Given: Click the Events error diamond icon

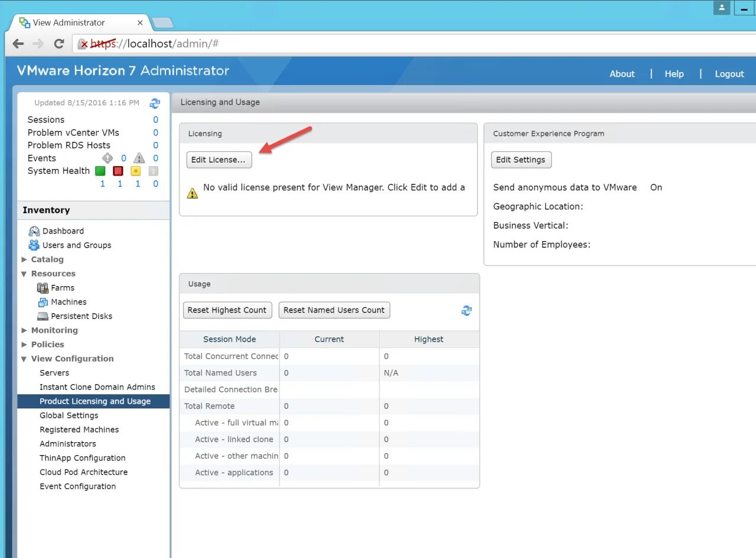Looking at the screenshot, I should 107,158.
